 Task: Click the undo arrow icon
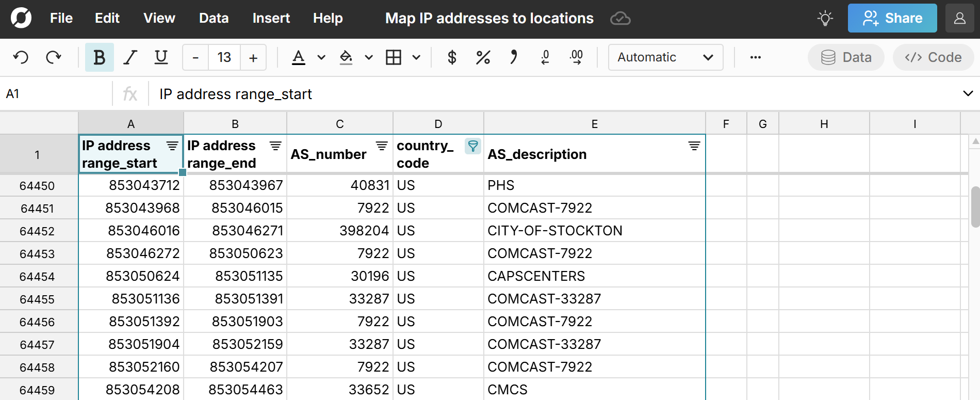(x=21, y=57)
